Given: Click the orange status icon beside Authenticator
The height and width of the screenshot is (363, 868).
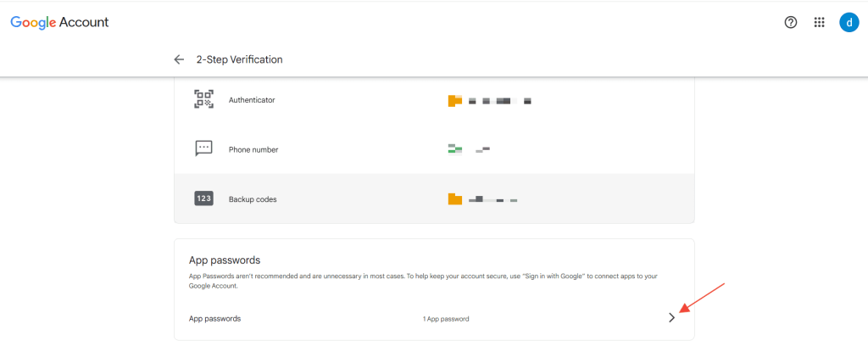Looking at the screenshot, I should click(x=455, y=100).
